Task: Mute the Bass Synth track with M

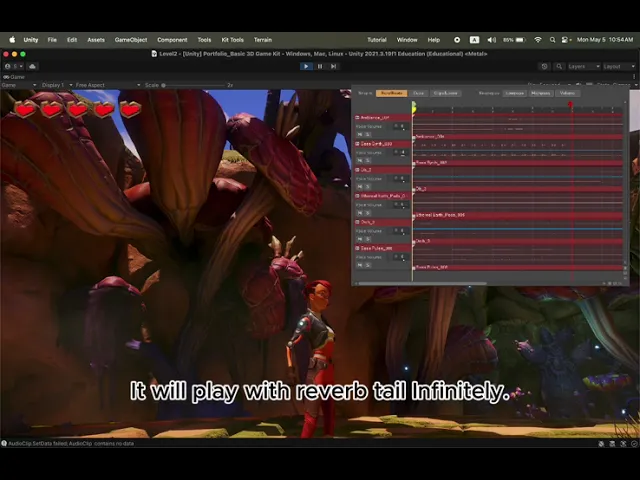Action: coord(360,160)
